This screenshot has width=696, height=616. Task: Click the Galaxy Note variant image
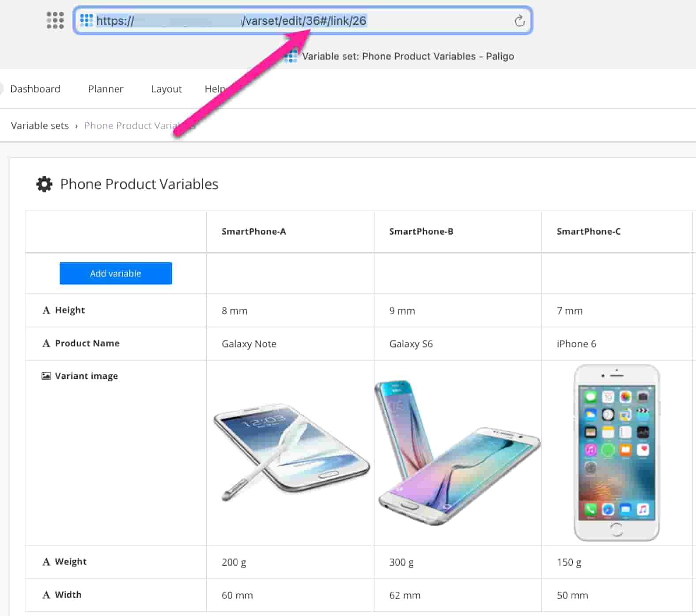(291, 452)
